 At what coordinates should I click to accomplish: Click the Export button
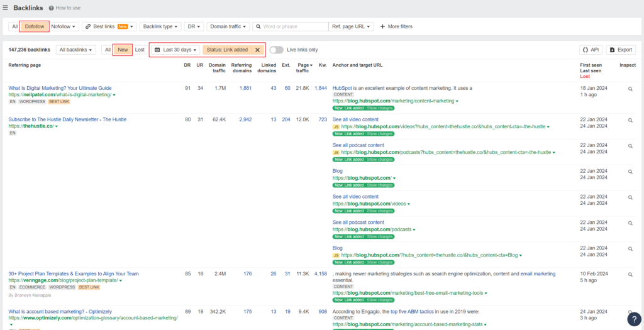coord(621,50)
